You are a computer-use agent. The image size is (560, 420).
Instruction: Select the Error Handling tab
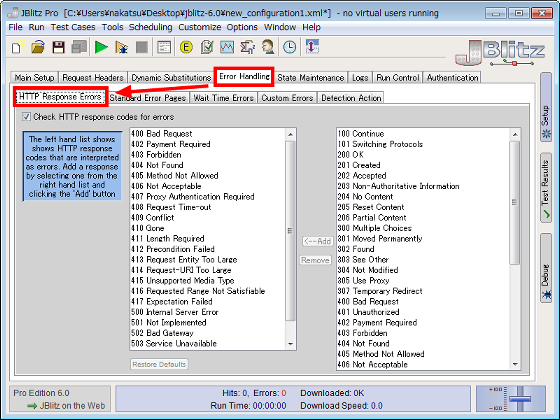click(x=244, y=76)
